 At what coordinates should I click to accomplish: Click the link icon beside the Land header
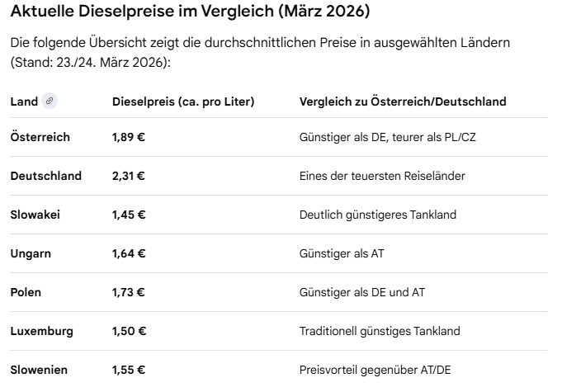tap(50, 102)
